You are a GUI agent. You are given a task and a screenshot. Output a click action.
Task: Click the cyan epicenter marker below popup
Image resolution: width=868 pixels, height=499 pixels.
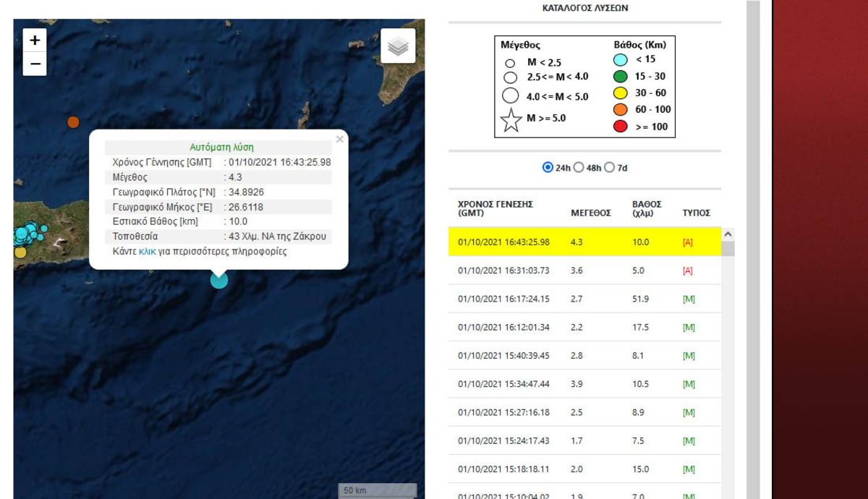pyautogui.click(x=218, y=280)
